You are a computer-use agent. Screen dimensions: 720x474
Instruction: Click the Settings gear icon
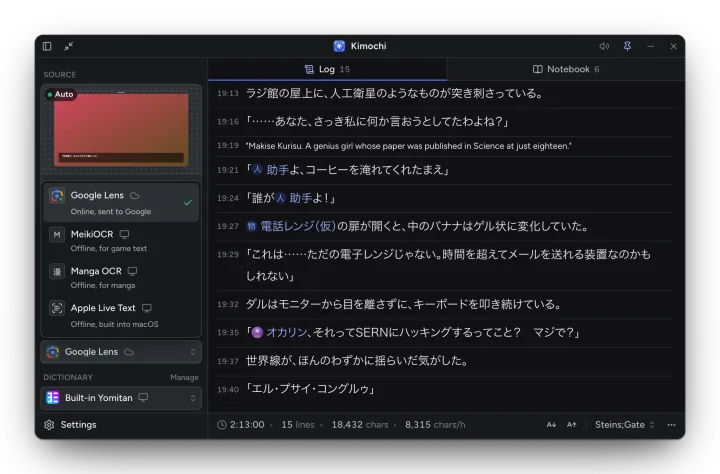[49, 425]
